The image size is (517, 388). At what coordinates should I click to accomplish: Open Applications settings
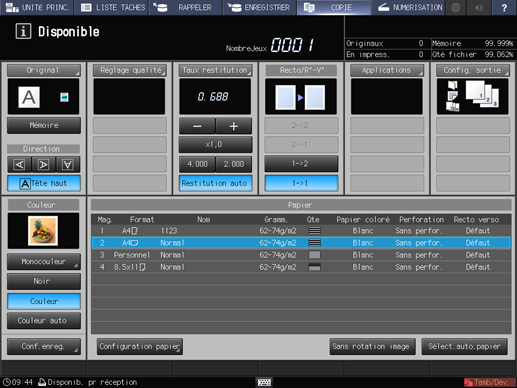(x=387, y=70)
